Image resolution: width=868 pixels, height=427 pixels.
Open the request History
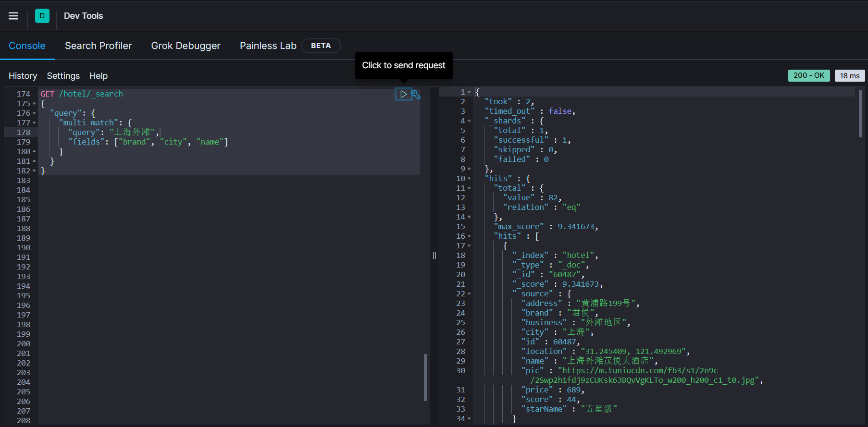(23, 76)
